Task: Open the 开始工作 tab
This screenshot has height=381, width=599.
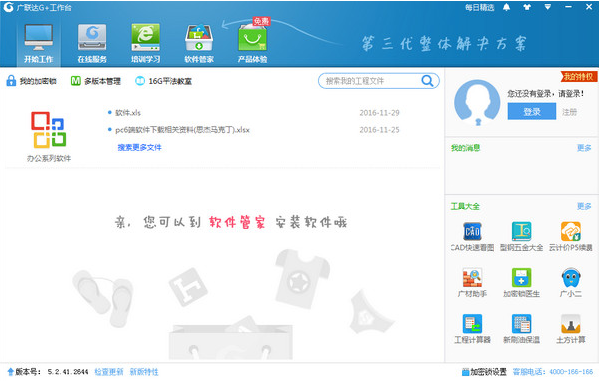Action: (x=39, y=43)
